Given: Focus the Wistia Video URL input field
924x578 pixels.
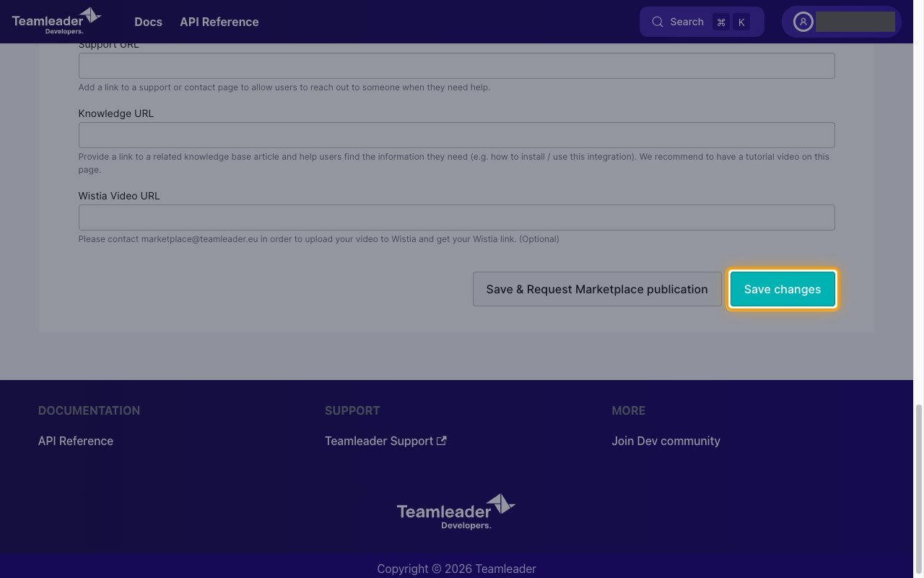Looking at the screenshot, I should (456, 217).
